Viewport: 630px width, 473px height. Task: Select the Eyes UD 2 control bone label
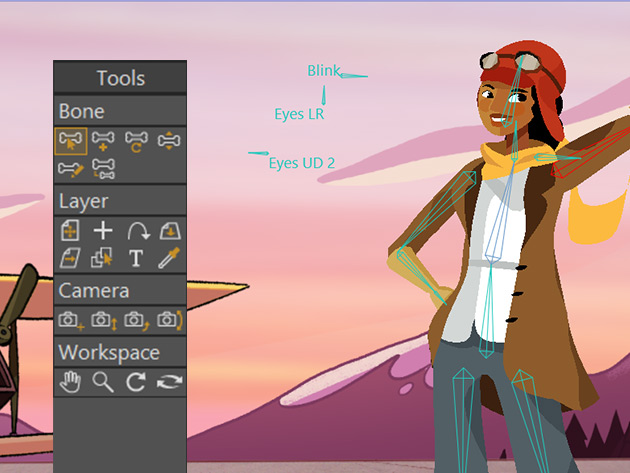click(302, 163)
